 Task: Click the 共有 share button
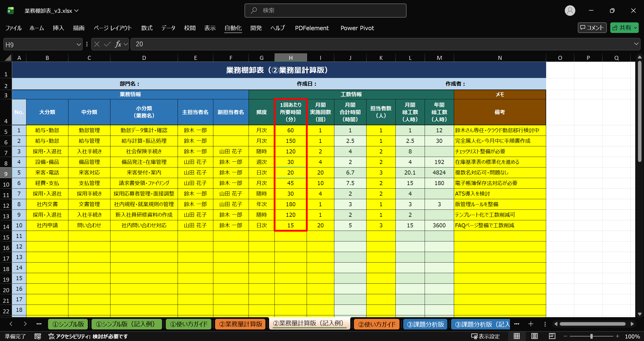(622, 28)
